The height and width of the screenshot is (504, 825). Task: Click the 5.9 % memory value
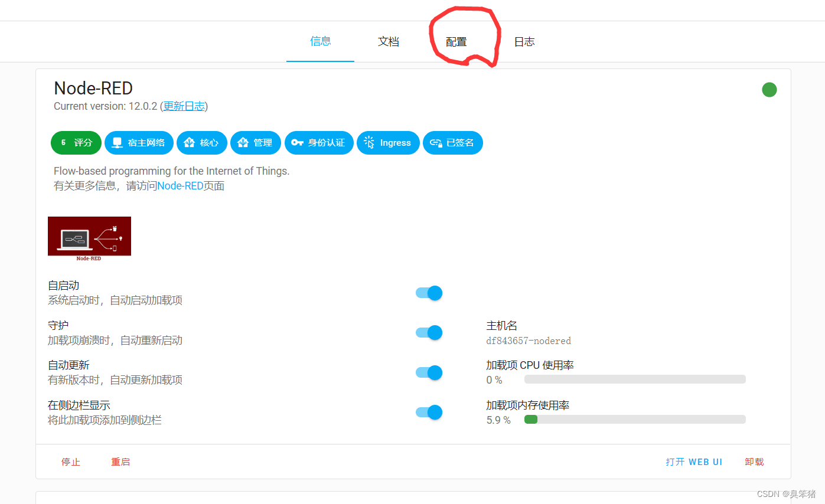tap(498, 420)
